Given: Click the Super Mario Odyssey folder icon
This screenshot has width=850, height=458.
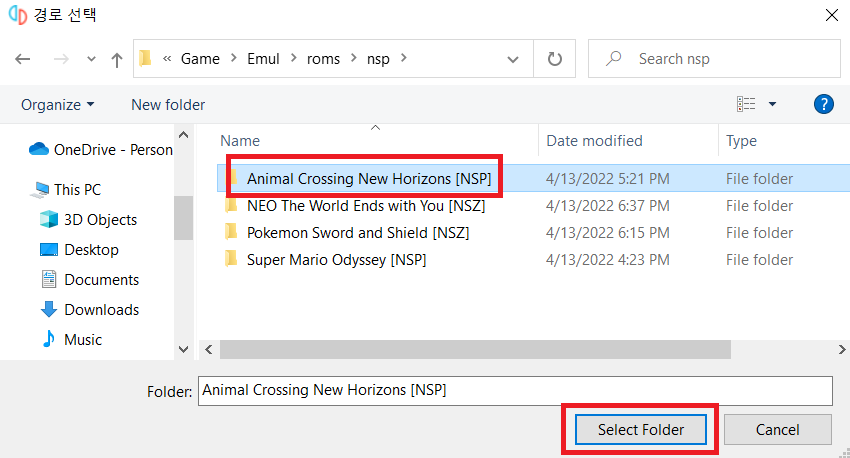Looking at the screenshot, I should (x=231, y=259).
